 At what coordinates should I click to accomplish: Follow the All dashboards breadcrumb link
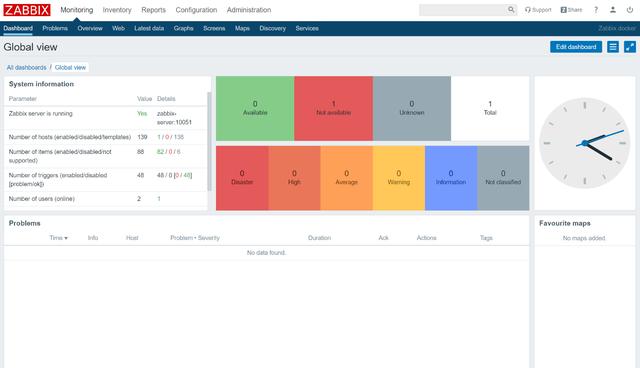point(27,67)
